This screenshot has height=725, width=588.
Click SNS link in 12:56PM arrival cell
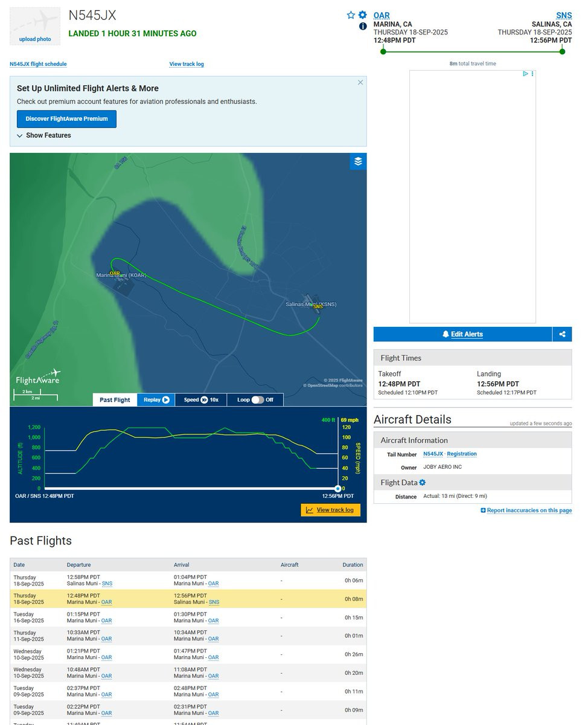pos(214,602)
